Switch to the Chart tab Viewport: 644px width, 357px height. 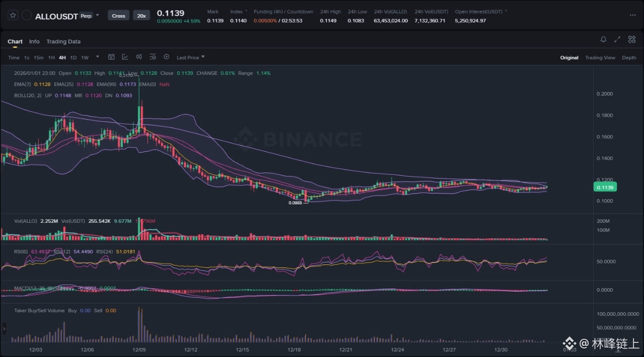click(15, 42)
